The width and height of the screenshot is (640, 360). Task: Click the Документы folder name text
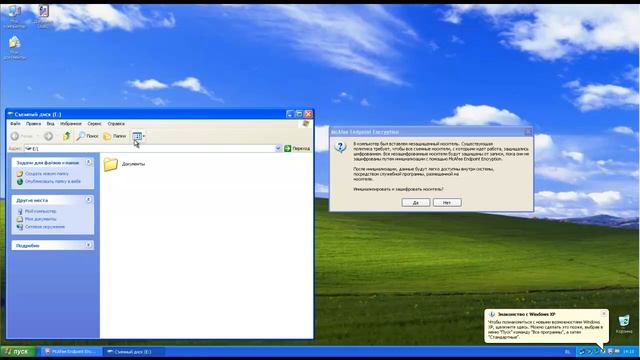point(133,164)
